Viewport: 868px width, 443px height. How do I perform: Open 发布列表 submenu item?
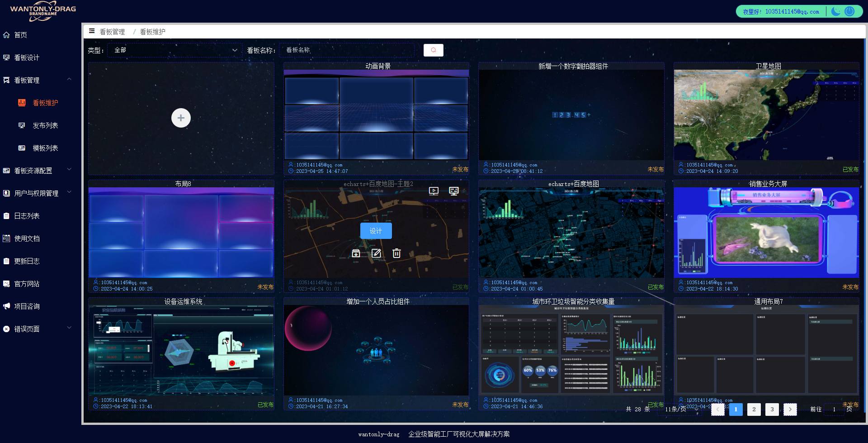(x=41, y=125)
